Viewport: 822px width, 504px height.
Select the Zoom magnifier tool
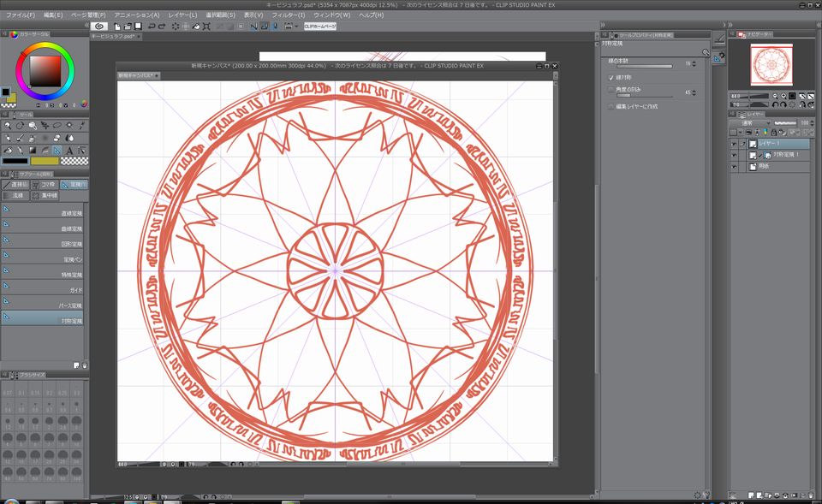click(x=8, y=126)
